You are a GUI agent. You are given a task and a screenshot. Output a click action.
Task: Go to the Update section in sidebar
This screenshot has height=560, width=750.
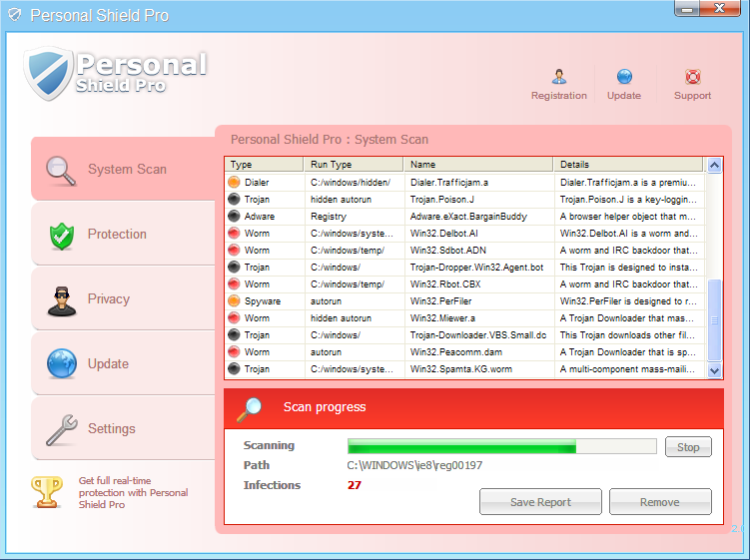124,363
